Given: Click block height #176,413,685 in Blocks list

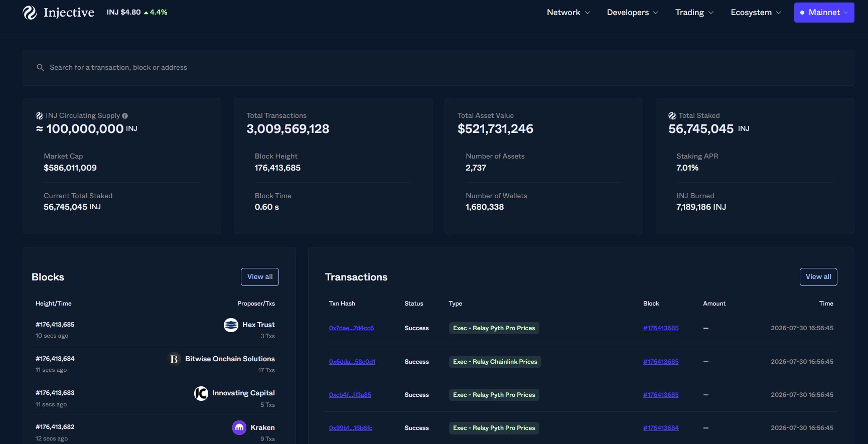Looking at the screenshot, I should 55,325.
